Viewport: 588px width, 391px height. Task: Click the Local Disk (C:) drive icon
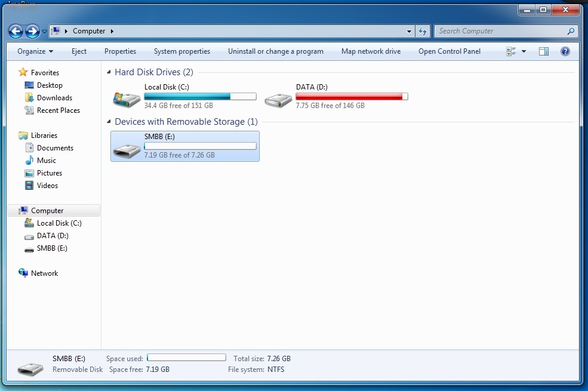click(127, 99)
